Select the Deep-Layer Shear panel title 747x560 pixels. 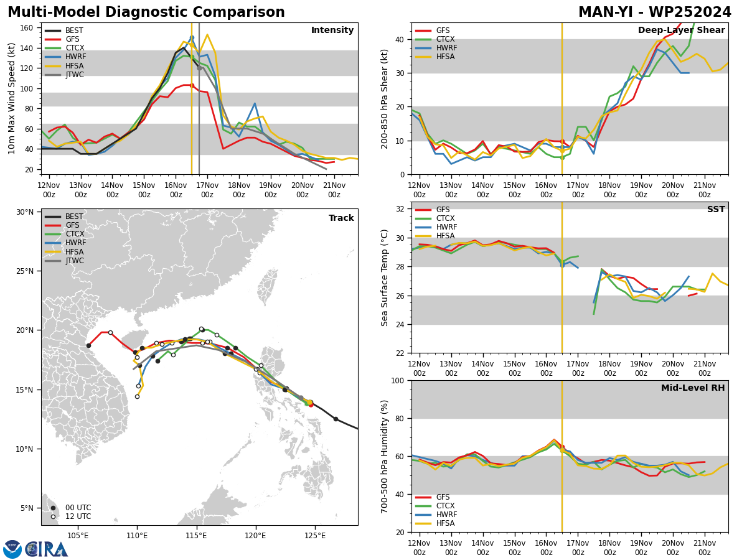coord(682,30)
